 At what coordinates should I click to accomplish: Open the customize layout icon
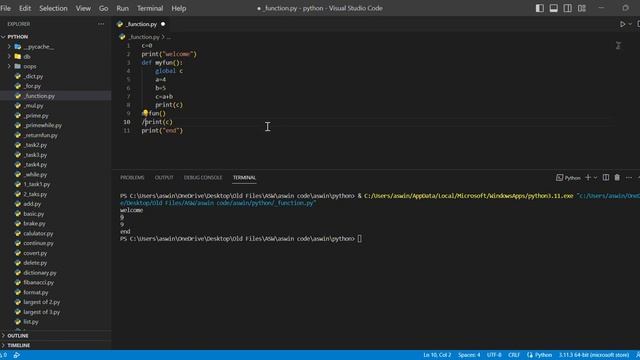582,8
